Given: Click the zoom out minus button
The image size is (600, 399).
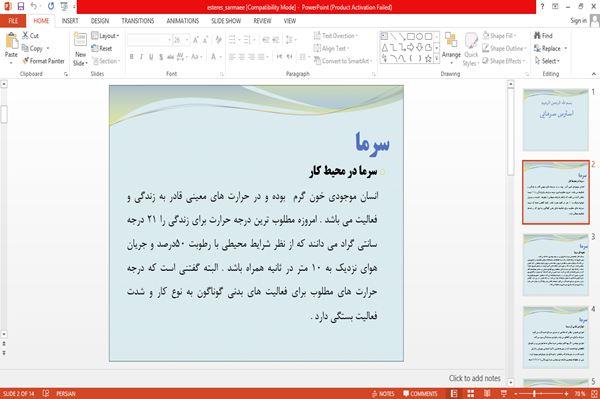Looking at the screenshot, I should pos(515,394).
